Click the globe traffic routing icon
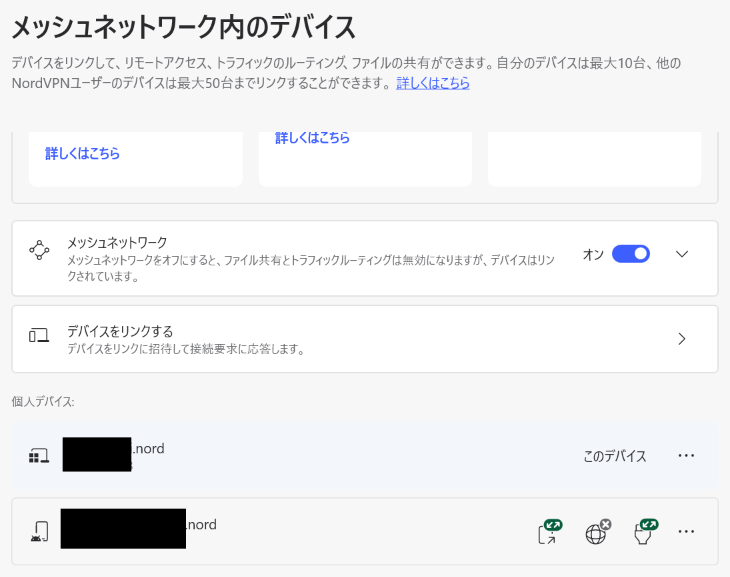 pyautogui.click(x=597, y=532)
